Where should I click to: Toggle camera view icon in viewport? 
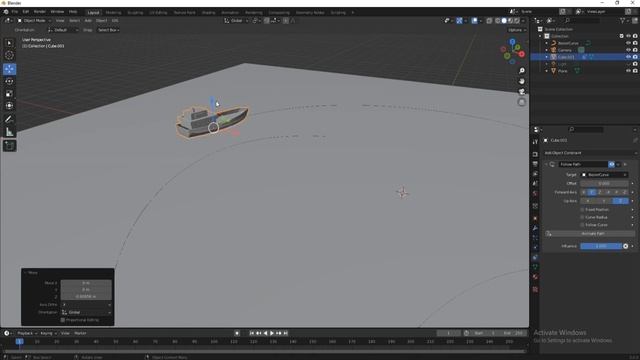tap(522, 91)
